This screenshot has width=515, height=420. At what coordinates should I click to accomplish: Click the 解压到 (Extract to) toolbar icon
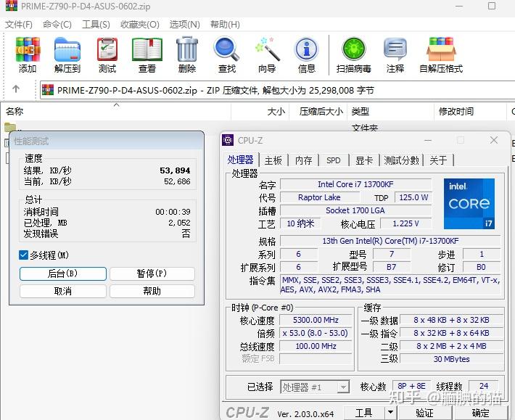67,49
